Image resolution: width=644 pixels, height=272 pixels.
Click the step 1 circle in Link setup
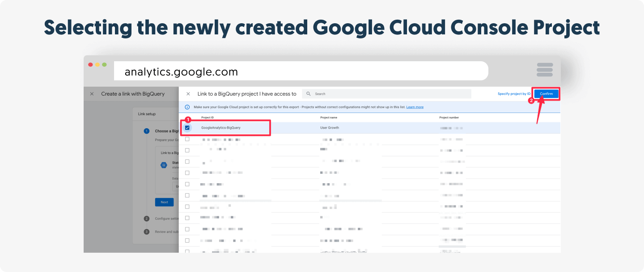146,131
